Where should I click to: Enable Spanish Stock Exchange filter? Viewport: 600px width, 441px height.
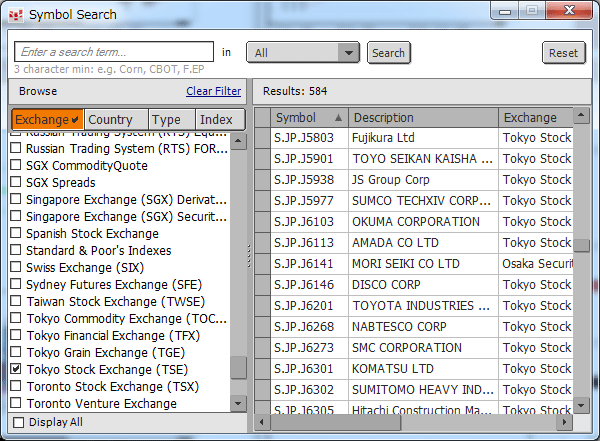(x=16, y=233)
